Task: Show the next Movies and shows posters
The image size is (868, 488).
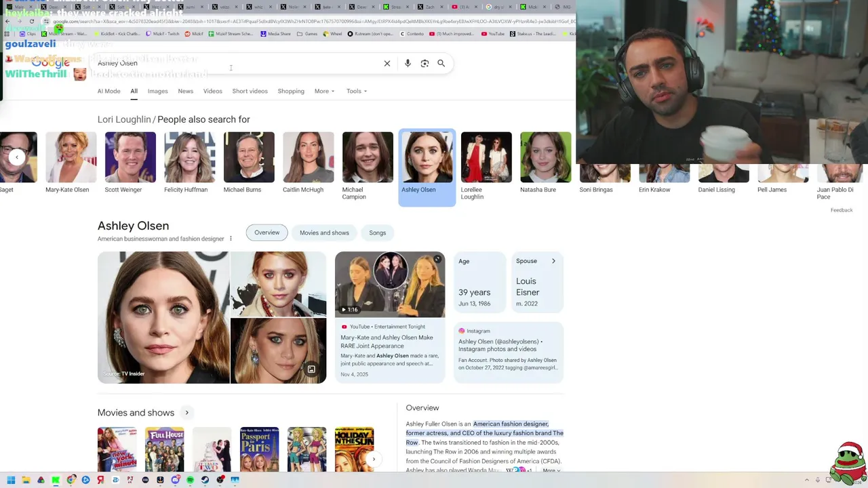Action: coord(374,459)
